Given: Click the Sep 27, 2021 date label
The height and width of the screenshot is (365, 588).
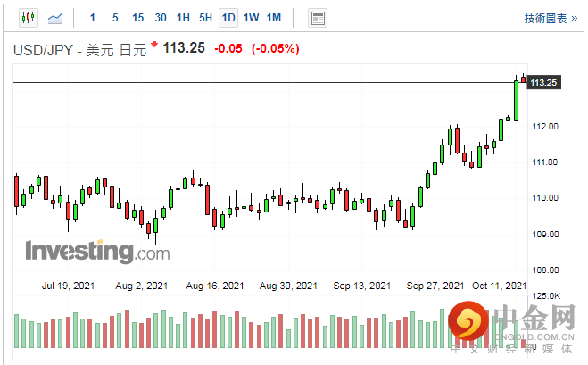Looking at the screenshot, I should (x=435, y=286).
